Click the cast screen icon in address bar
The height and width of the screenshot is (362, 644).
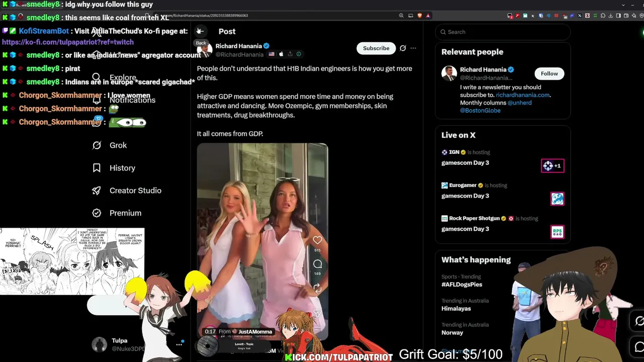411,16
